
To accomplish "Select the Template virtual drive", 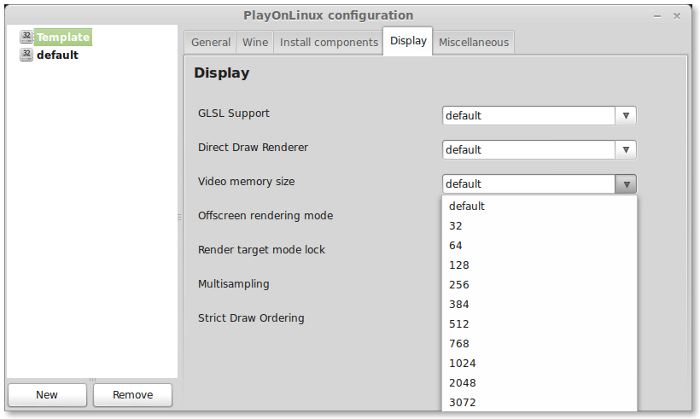I will click(x=63, y=37).
